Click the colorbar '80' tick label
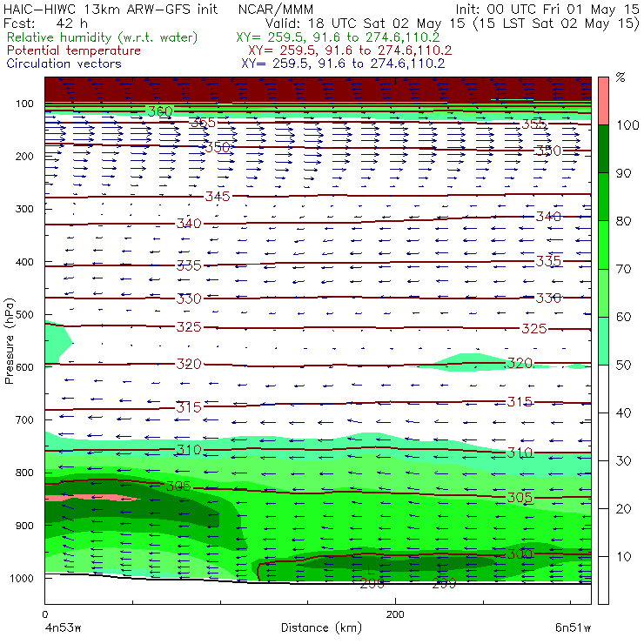The image size is (644, 644). [623, 221]
